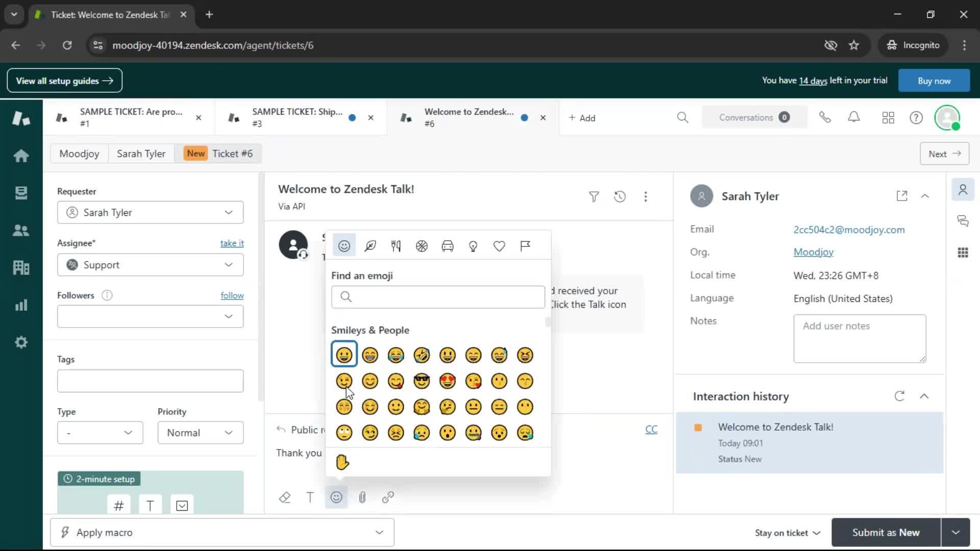Select the Objects lightbulb emoji category

473,246
